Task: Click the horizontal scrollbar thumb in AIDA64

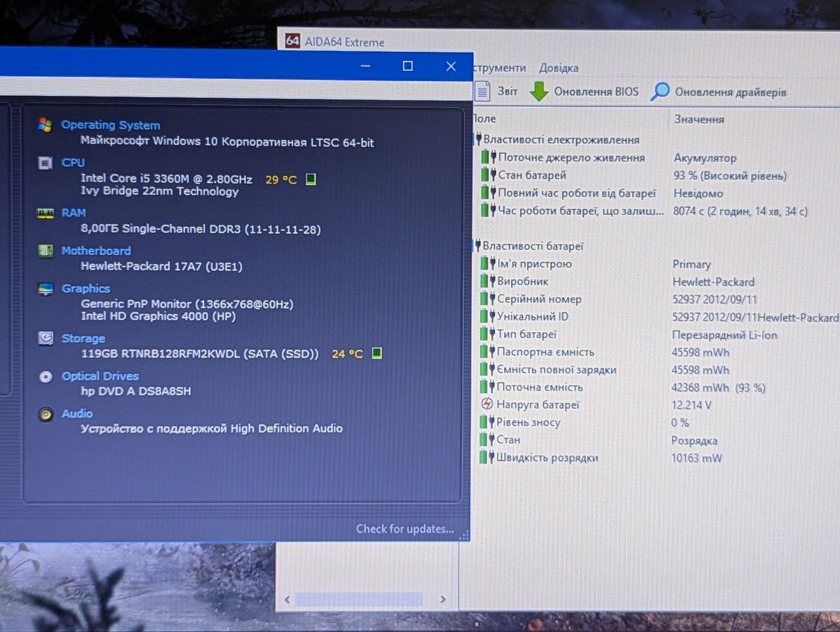Action: coord(359,599)
